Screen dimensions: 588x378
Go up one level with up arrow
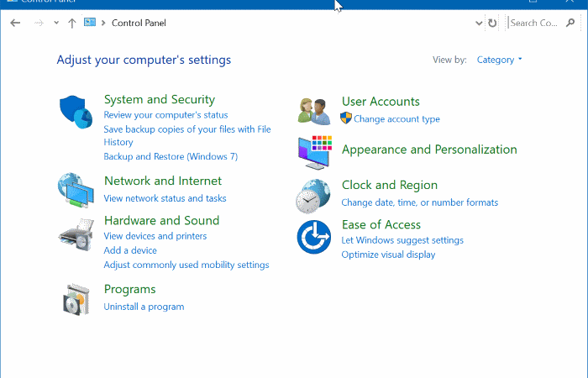72,24
